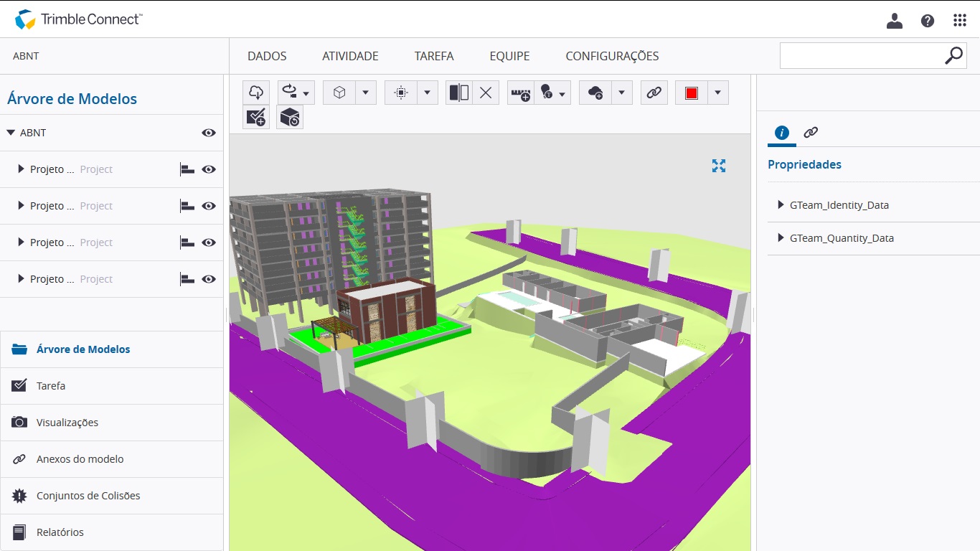Click the bars icon on second Projeto row
Image resolution: width=980 pixels, height=551 pixels.
coord(187,206)
